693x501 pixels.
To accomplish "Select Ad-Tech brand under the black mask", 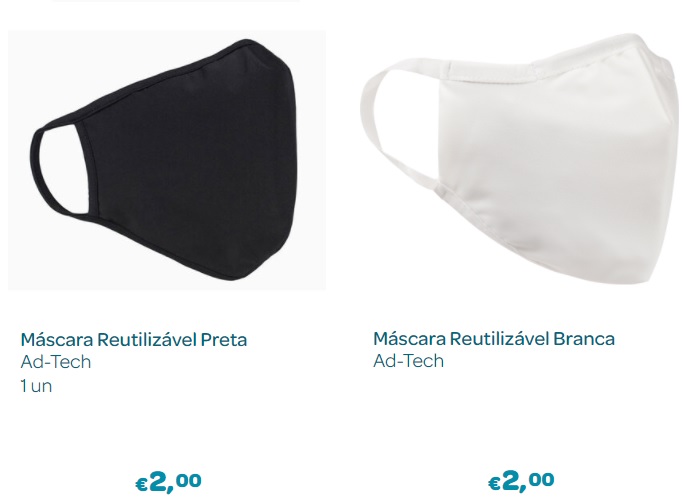I will coord(56,362).
